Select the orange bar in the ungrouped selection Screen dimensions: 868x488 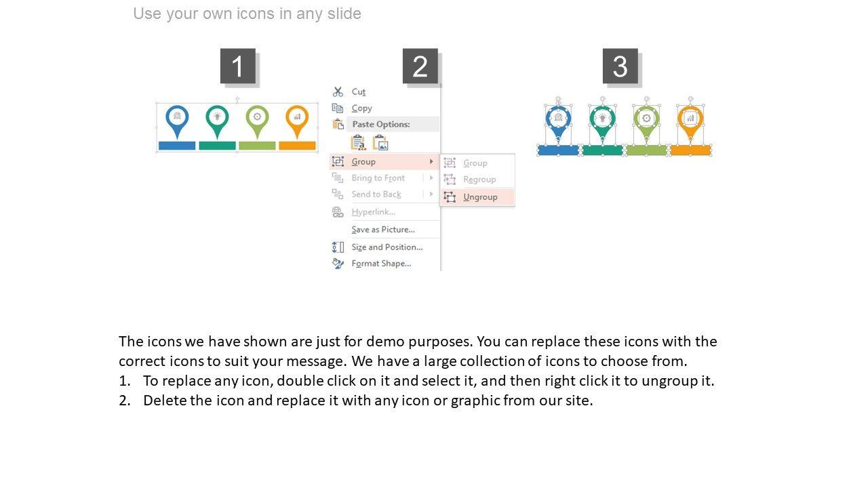coord(690,150)
